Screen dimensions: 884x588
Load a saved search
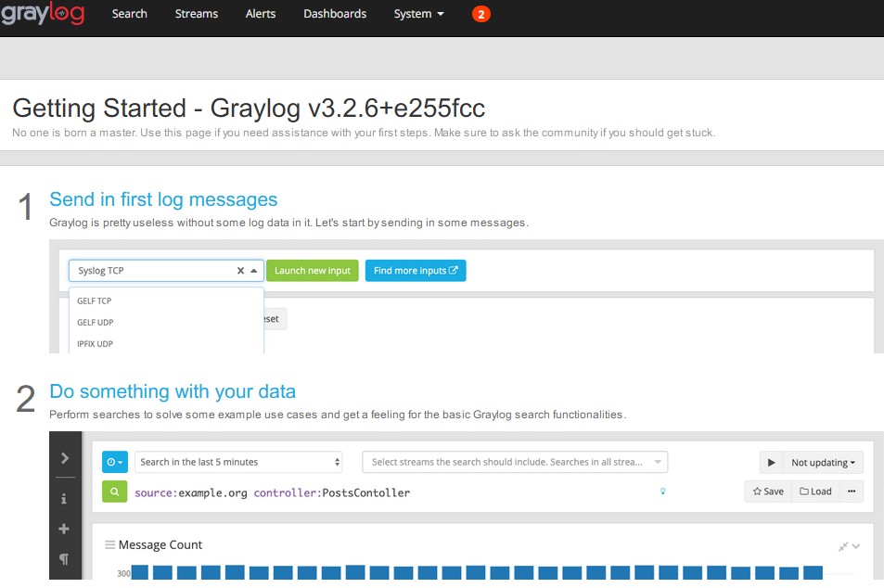[815, 492]
